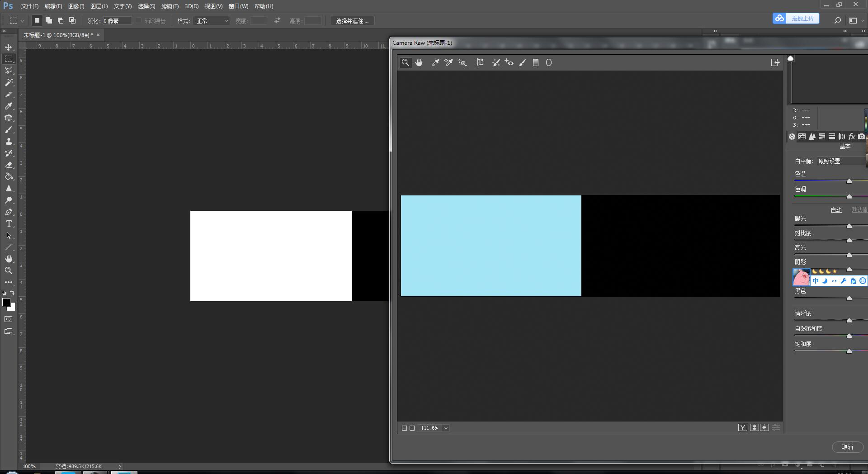Click the 选择并遮住 button
The image size is (868, 474).
click(352, 21)
